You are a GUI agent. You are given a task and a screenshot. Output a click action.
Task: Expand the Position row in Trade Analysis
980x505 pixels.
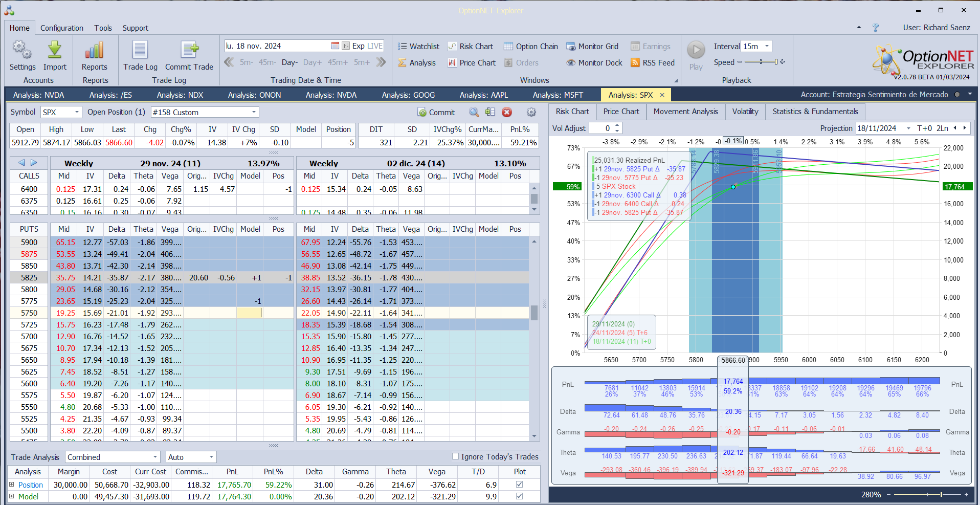click(12, 485)
